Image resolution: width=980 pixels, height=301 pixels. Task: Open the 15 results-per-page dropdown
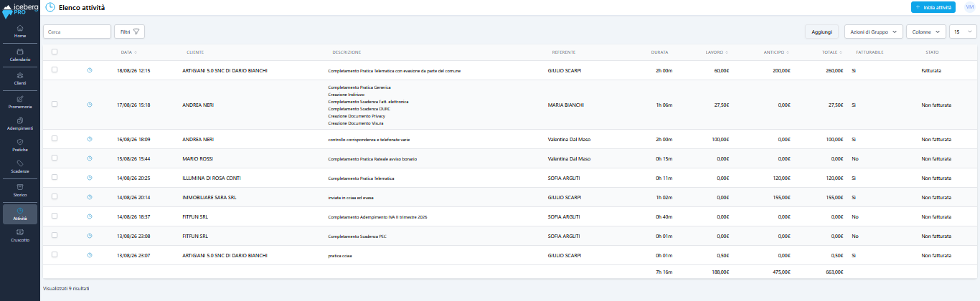point(963,32)
